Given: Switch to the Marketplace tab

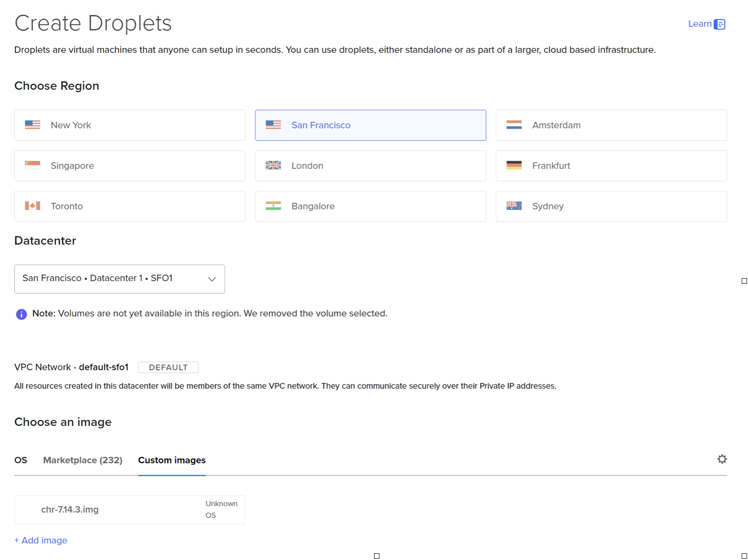Looking at the screenshot, I should (x=83, y=460).
